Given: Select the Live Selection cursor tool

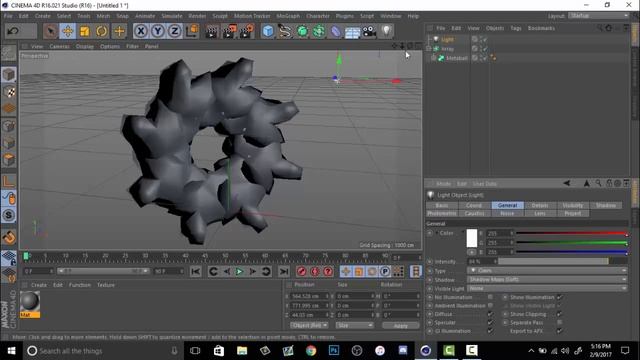Looking at the screenshot, I should (x=51, y=31).
